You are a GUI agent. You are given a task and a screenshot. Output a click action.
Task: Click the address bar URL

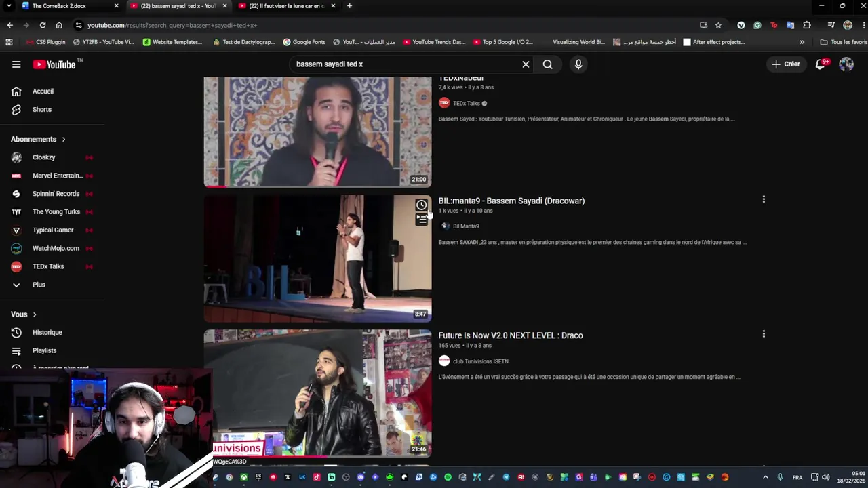pos(172,26)
